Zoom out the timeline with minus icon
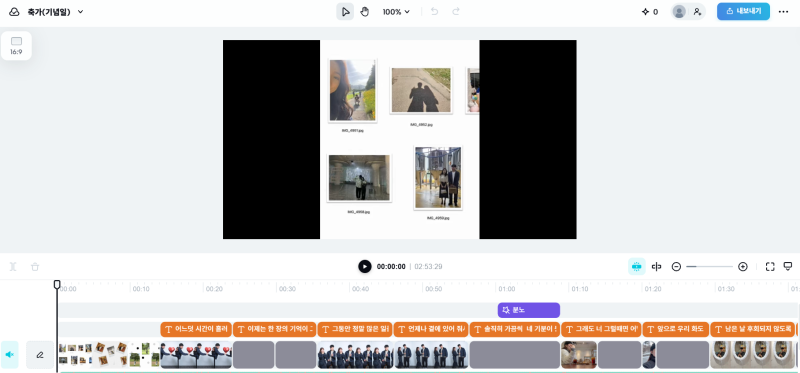 pyautogui.click(x=676, y=266)
